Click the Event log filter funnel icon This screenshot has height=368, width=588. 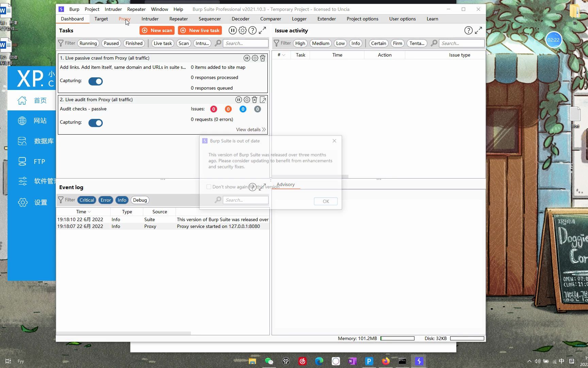coord(61,200)
